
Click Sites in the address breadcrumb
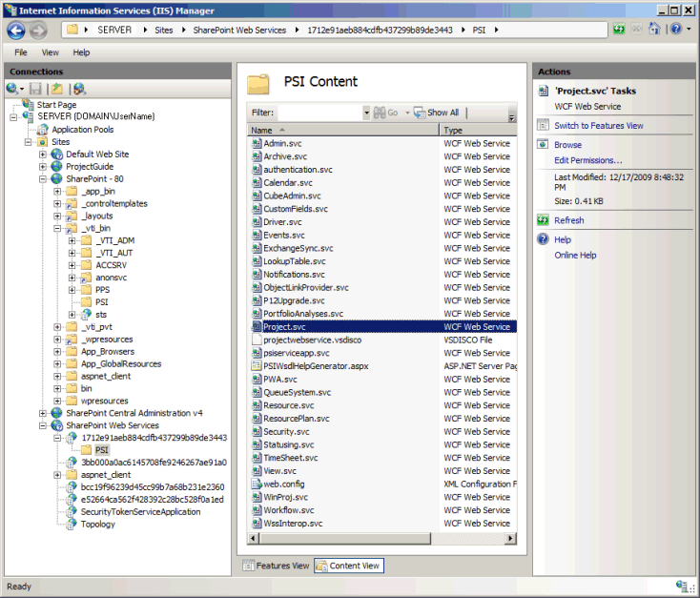[163, 30]
